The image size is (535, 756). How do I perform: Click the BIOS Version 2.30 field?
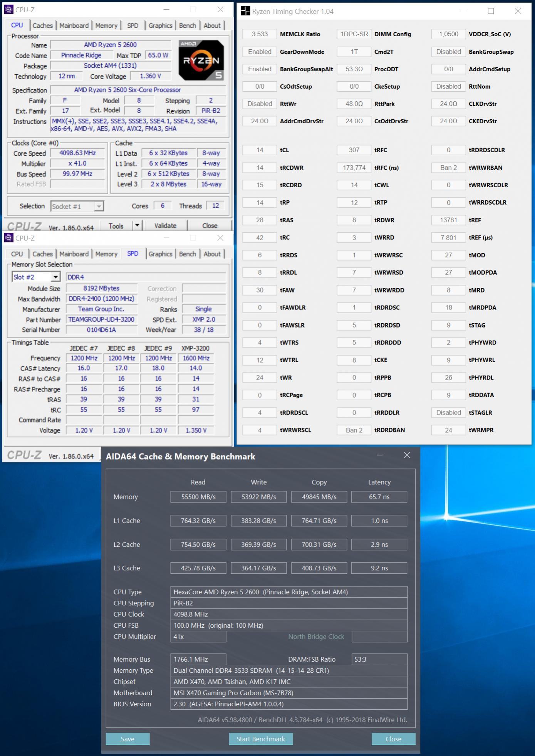[289, 704]
